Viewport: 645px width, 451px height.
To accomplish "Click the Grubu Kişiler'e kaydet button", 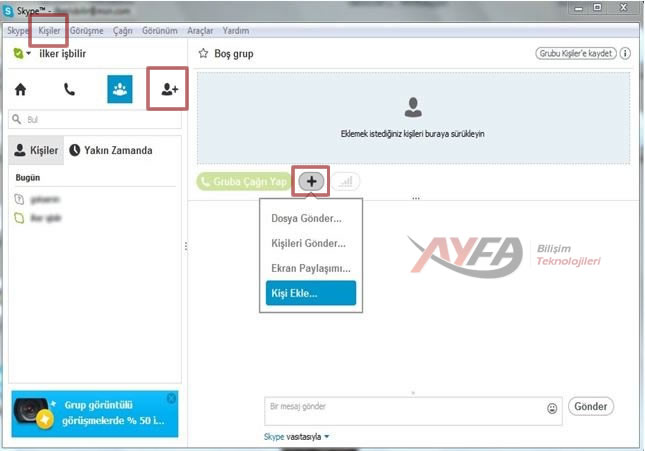I will tap(576, 53).
